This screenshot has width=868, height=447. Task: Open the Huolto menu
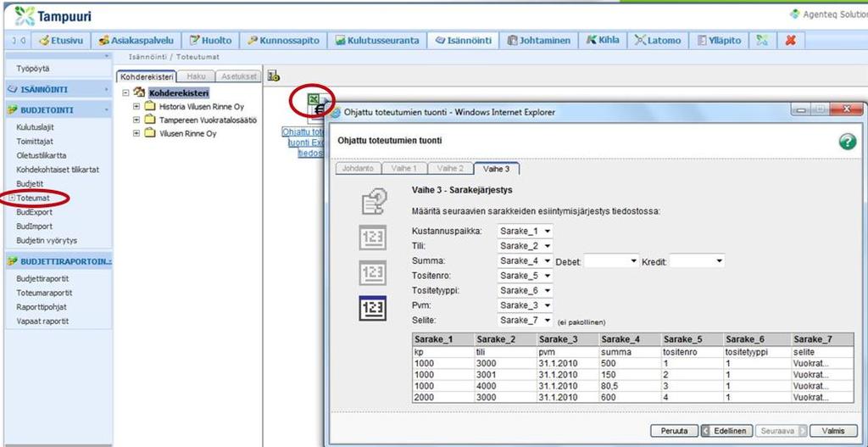tap(211, 41)
